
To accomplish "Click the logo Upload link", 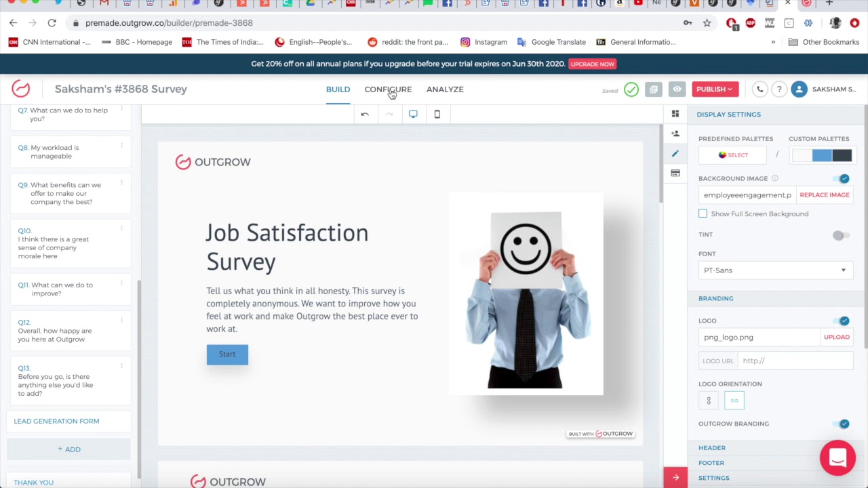I will (837, 337).
